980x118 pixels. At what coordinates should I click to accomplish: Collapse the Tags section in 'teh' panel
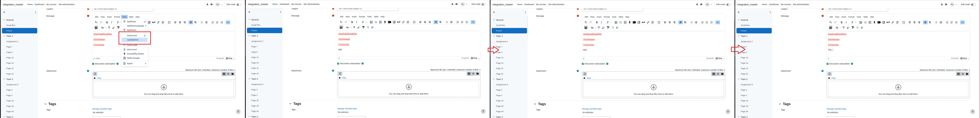(290, 104)
